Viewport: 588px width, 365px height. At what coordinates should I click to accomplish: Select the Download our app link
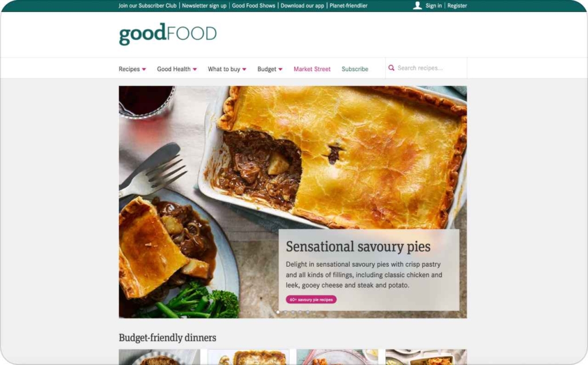302,6
